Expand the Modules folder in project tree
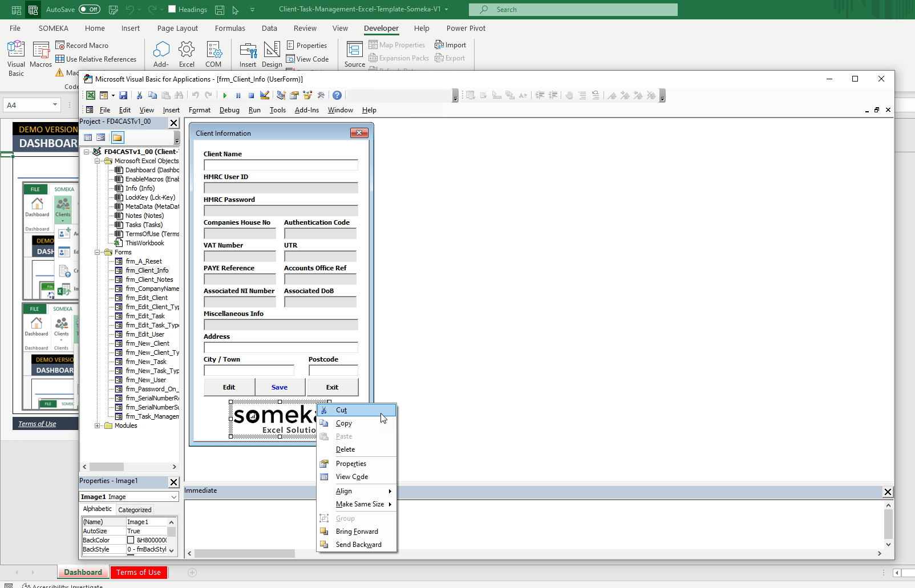The width and height of the screenshot is (915, 588). click(x=98, y=425)
